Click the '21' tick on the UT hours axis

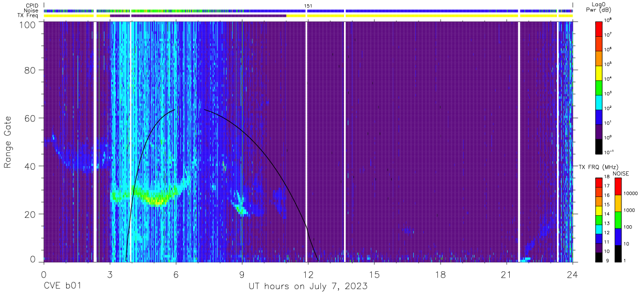(x=506, y=274)
